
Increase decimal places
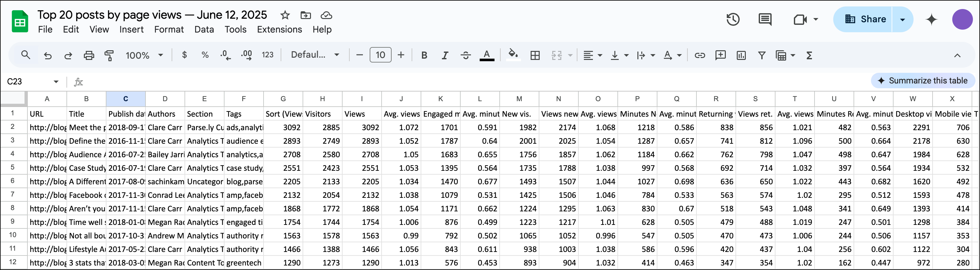[246, 55]
